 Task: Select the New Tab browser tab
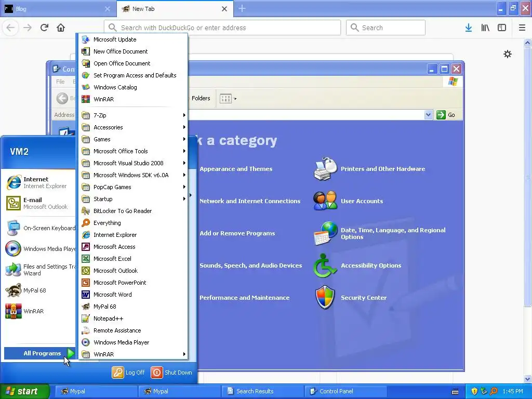(x=175, y=9)
